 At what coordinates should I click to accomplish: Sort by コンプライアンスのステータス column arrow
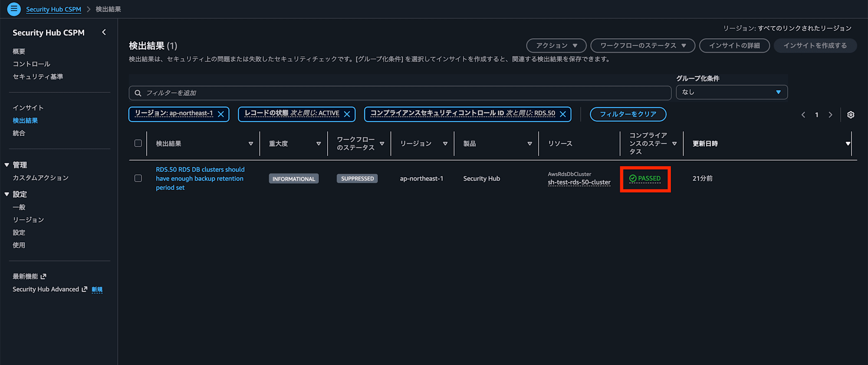(674, 143)
